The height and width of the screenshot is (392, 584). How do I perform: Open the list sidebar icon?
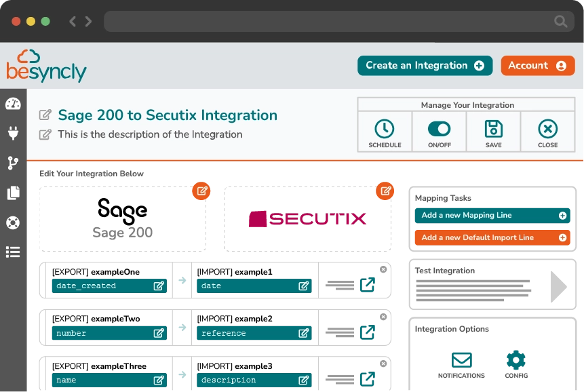tap(13, 252)
